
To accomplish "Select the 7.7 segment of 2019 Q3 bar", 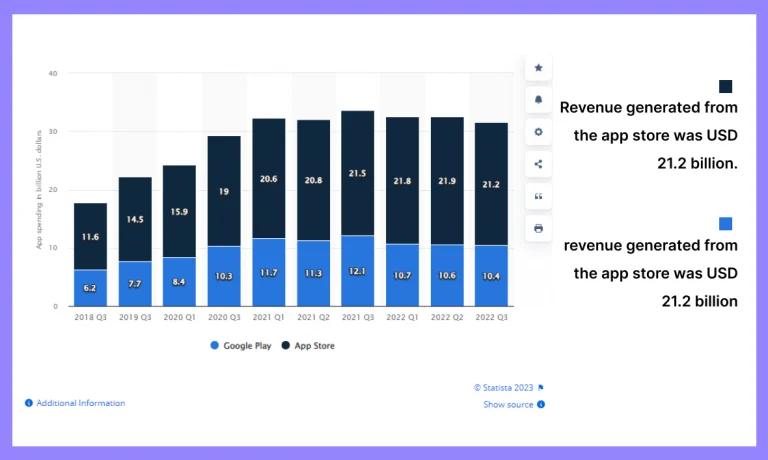I will click(135, 284).
